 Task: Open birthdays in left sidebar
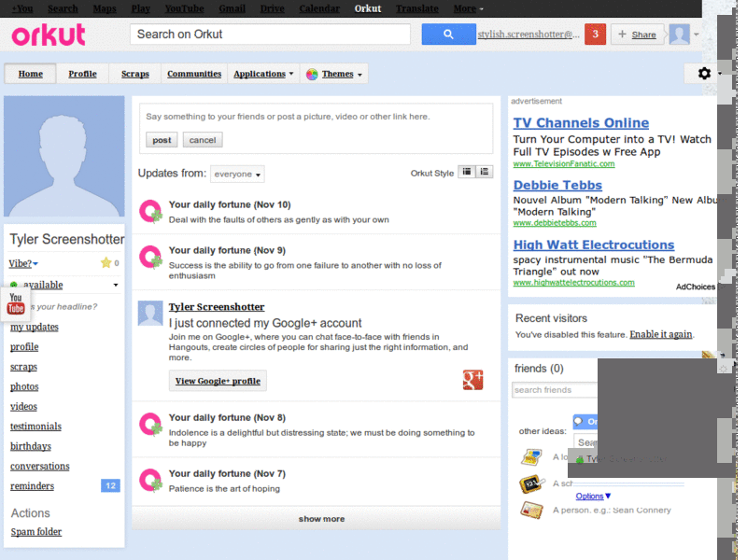point(31,446)
